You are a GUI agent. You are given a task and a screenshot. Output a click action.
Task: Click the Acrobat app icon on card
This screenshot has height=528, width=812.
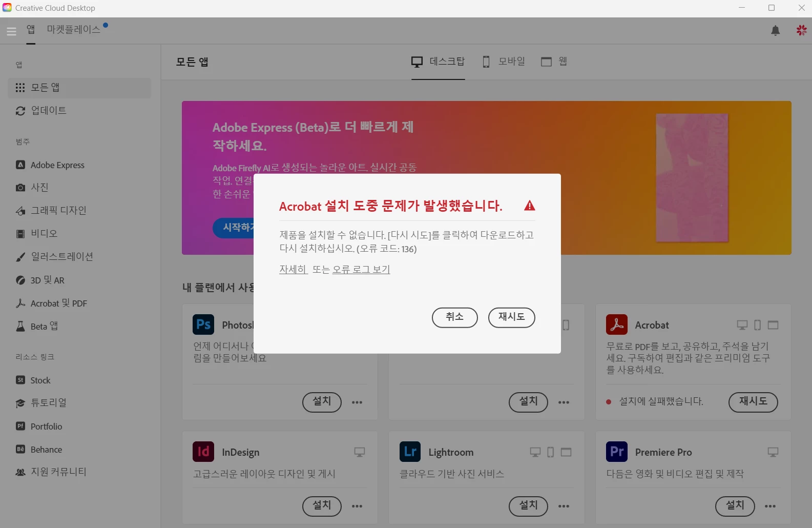pyautogui.click(x=617, y=324)
